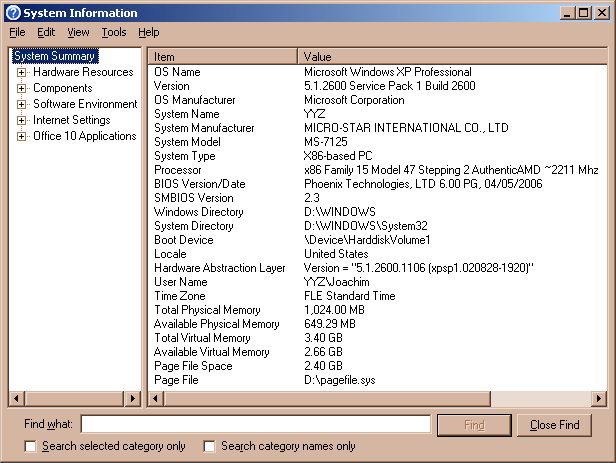Click the Value column header

[x=452, y=57]
